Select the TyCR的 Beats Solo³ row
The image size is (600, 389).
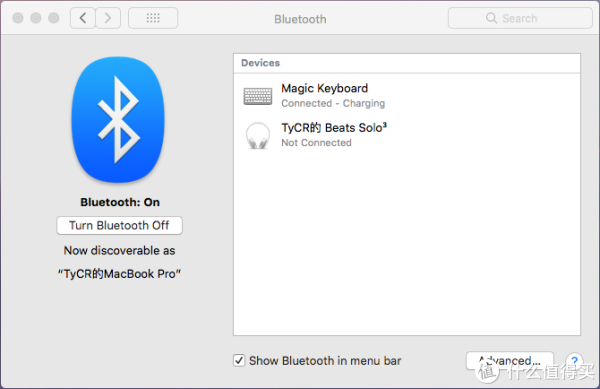pos(407,135)
